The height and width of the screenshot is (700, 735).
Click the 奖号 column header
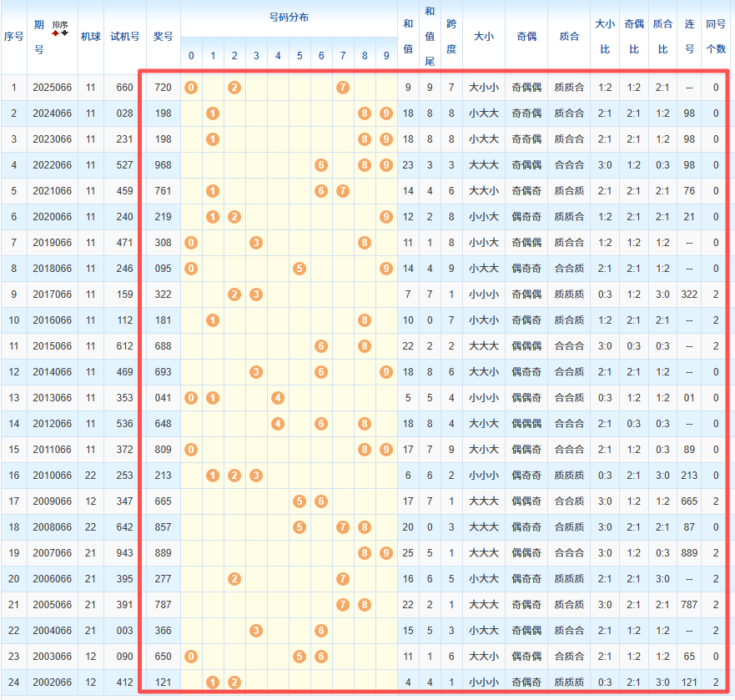coord(163,37)
